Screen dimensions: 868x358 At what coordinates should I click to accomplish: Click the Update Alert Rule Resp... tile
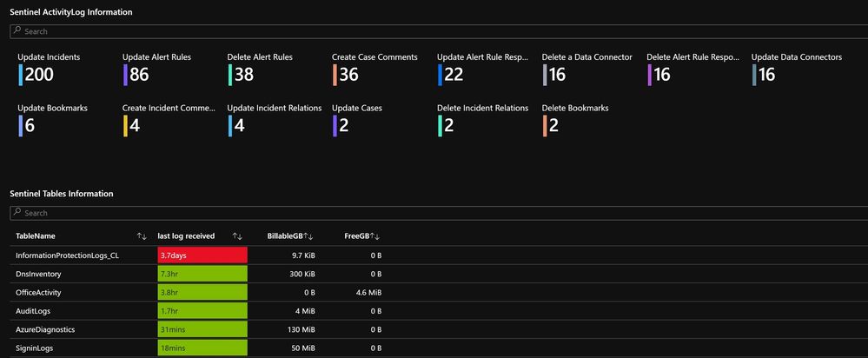[x=483, y=69]
